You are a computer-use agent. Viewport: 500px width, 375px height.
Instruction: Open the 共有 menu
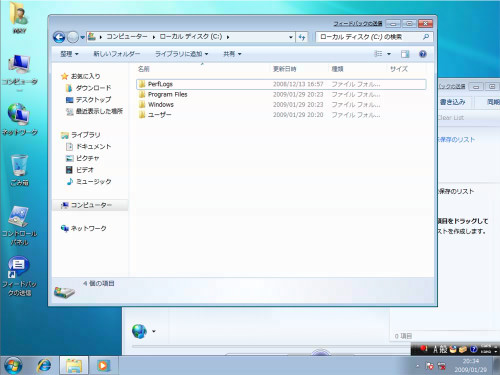coord(232,54)
